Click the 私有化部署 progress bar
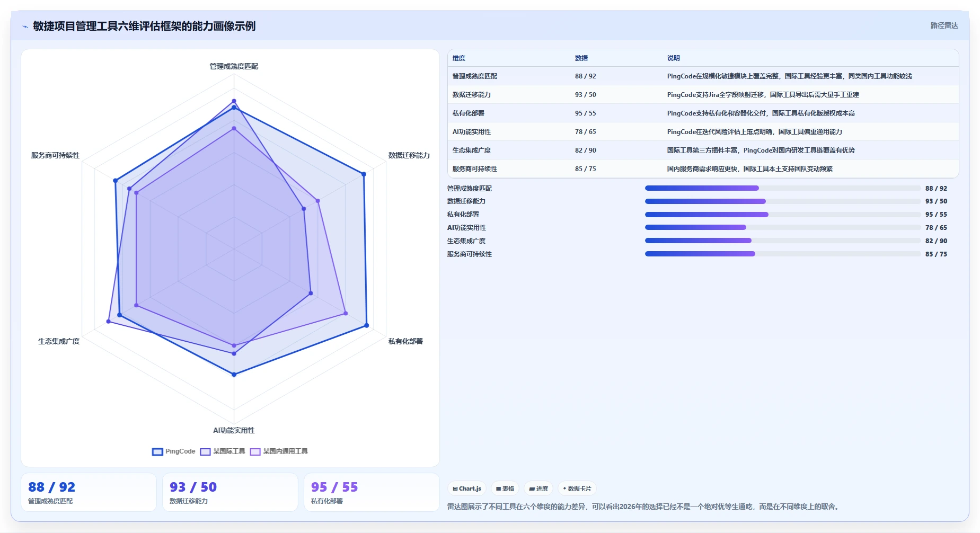Image resolution: width=980 pixels, height=533 pixels. tap(782, 215)
